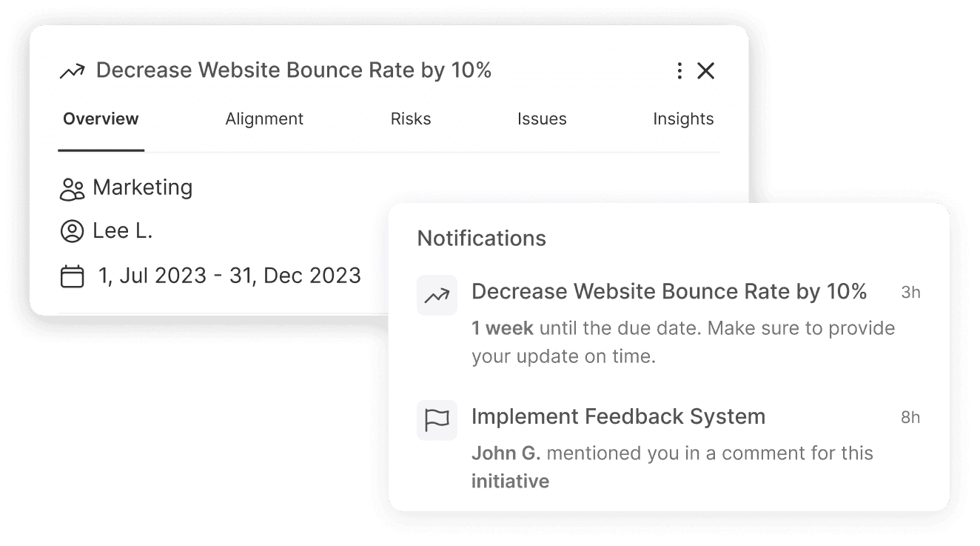The image size is (980, 546).
Task: Click the Notifications heading
Action: click(x=482, y=238)
